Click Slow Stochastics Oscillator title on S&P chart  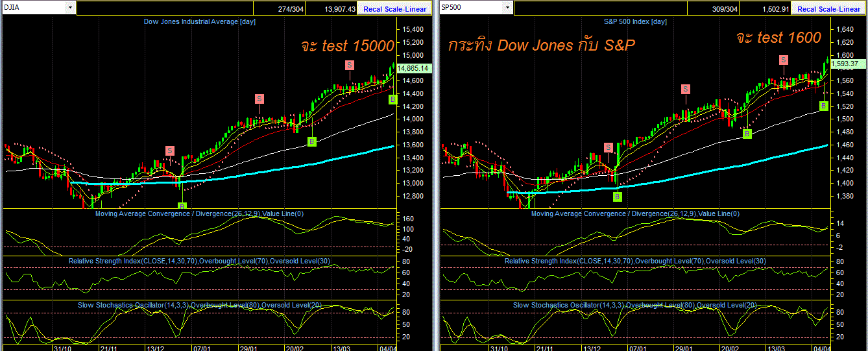coord(636,305)
